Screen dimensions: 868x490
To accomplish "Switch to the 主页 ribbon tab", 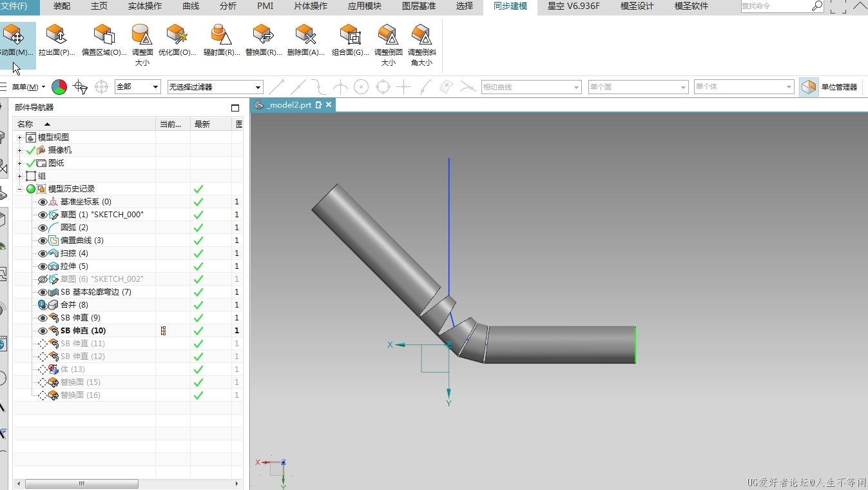I will pos(99,6).
